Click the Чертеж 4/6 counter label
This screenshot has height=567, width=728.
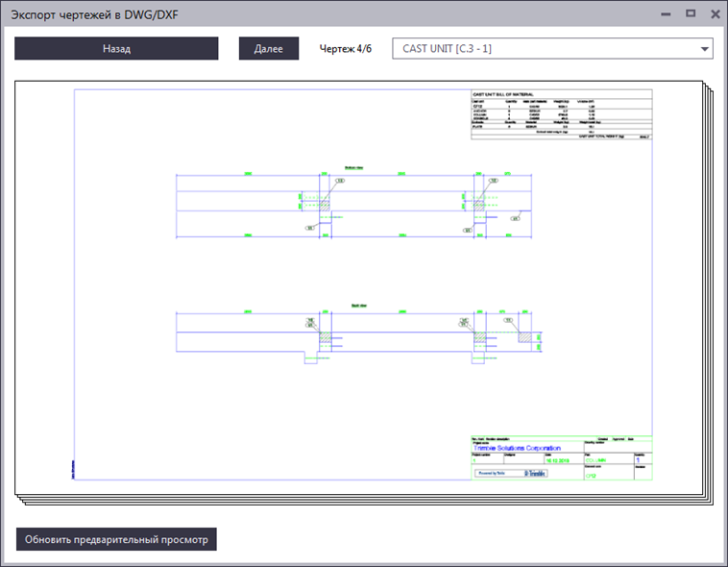coord(346,49)
